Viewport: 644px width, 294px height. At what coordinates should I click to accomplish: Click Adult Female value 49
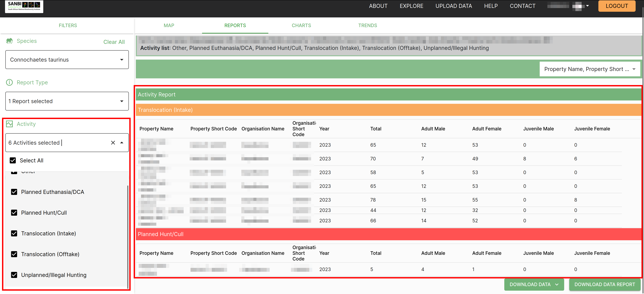click(475, 159)
